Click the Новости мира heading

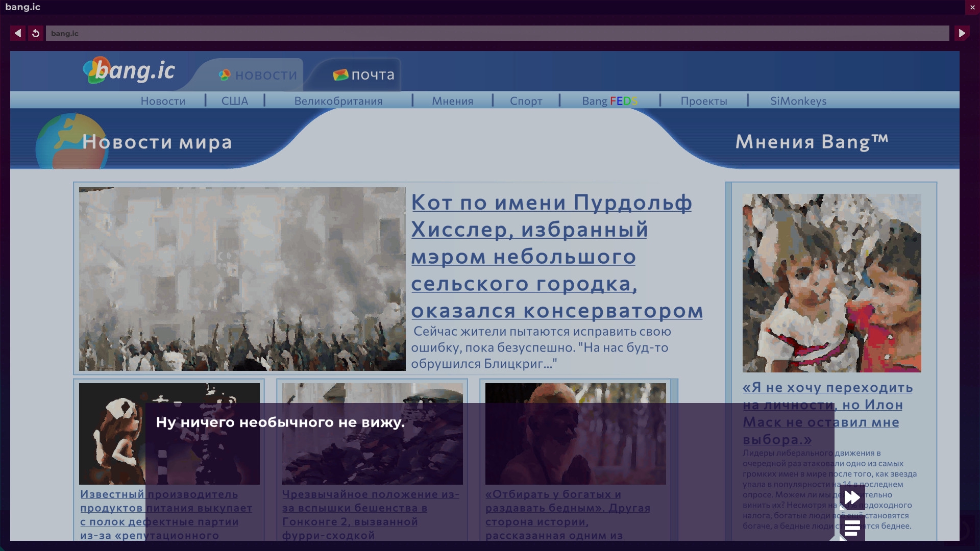pyautogui.click(x=157, y=142)
